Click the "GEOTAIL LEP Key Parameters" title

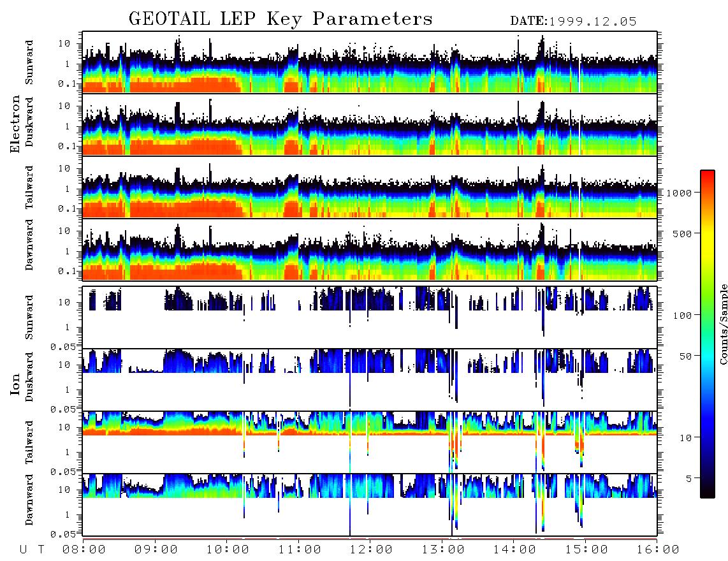(280, 19)
